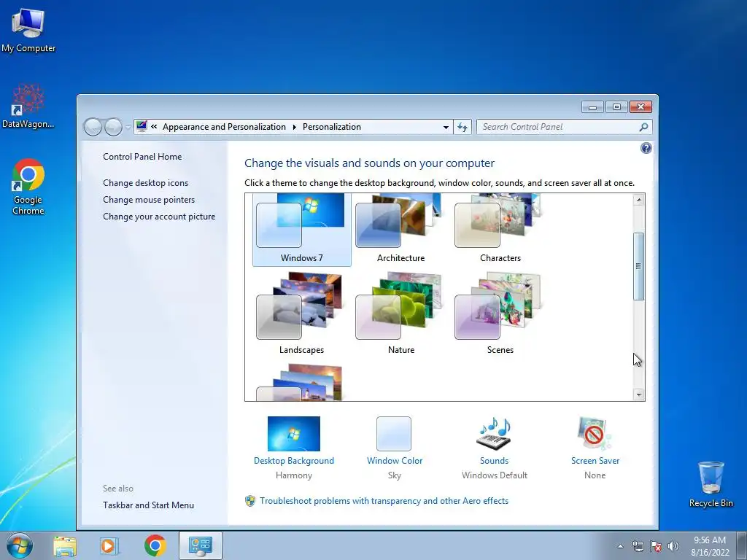Image resolution: width=747 pixels, height=560 pixels.
Task: Expand the breadcrumb double chevron
Action: pos(154,127)
